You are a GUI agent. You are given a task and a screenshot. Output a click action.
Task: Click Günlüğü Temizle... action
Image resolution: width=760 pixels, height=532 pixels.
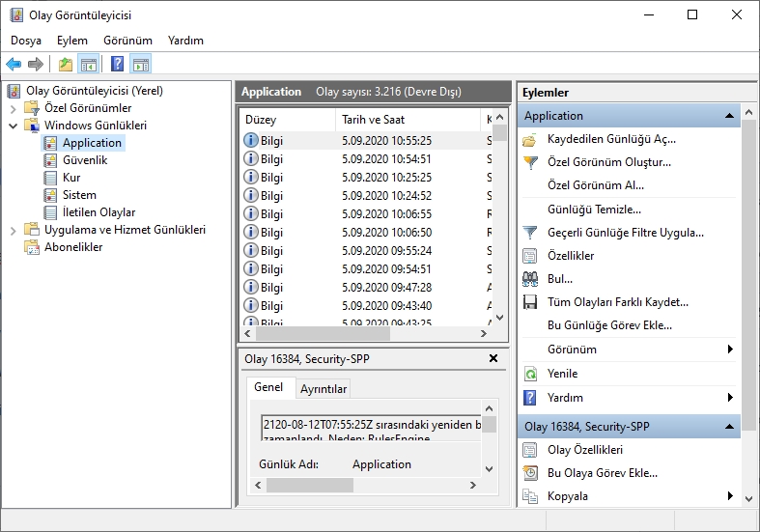tap(594, 210)
